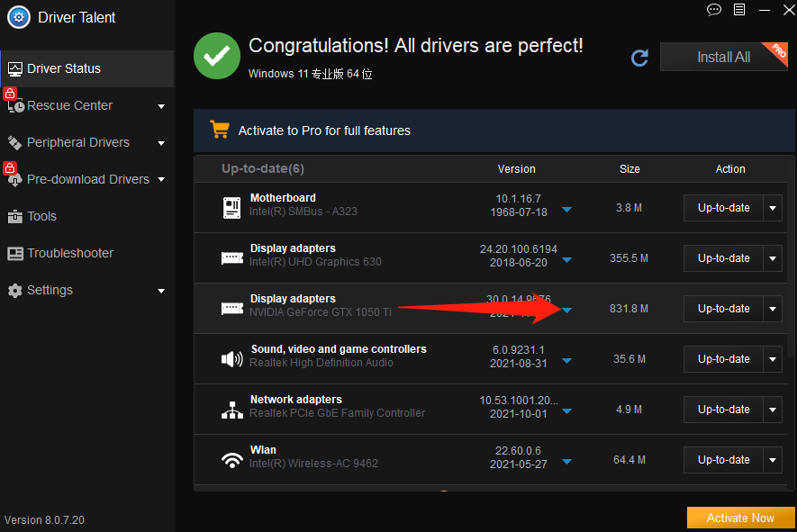Open action dropdown arrow for Realtek Audio row

tap(773, 359)
